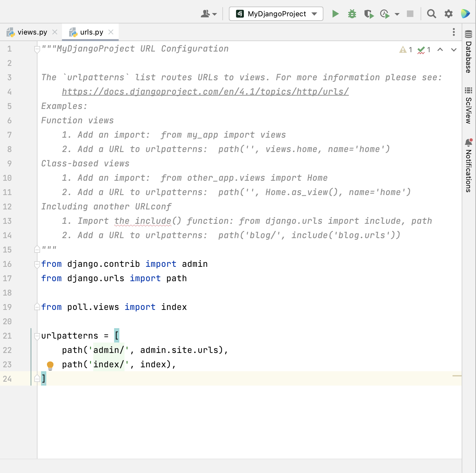Screen dimensions: 476x473
Task: Start debugging with the bug icon
Action: 352,14
